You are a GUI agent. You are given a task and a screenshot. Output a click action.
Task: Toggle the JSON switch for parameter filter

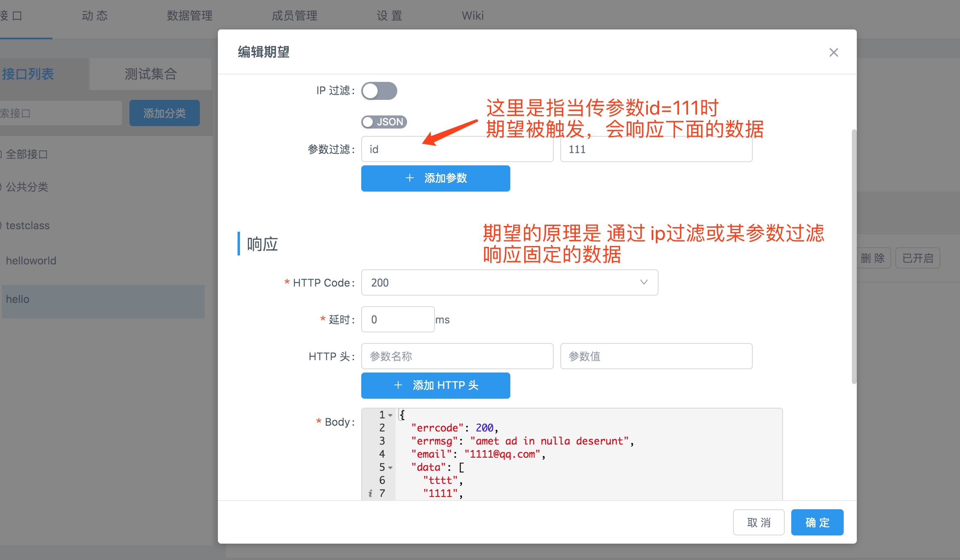click(384, 122)
